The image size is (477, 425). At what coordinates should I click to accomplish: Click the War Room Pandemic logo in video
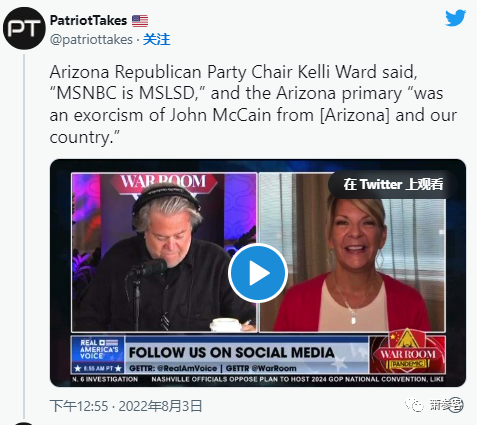(408, 353)
